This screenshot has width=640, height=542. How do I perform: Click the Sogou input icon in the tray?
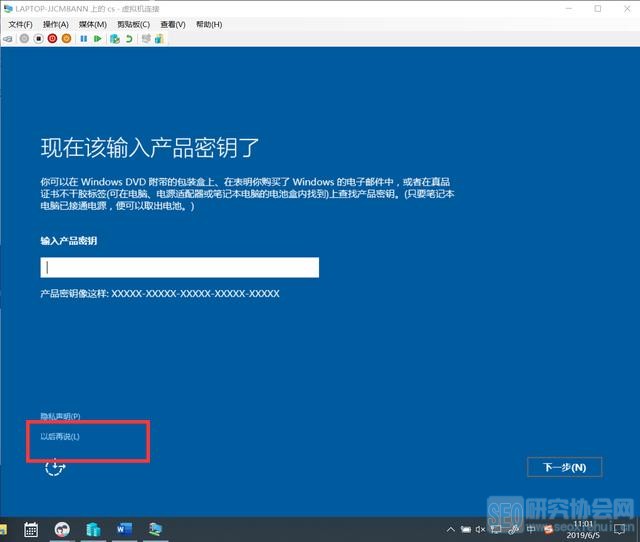548,530
